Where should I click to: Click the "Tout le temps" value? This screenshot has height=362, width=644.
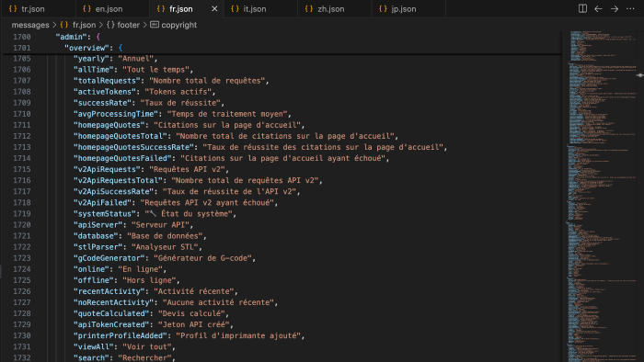click(155, 70)
